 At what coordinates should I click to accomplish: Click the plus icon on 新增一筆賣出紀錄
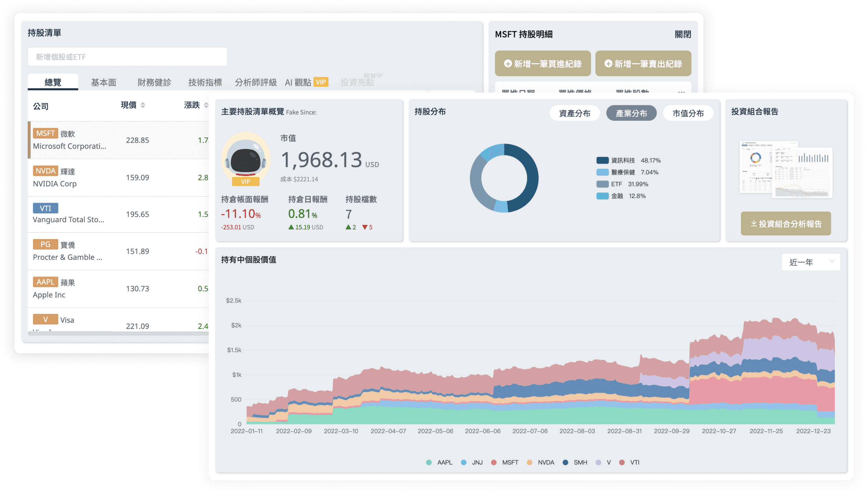pos(608,64)
